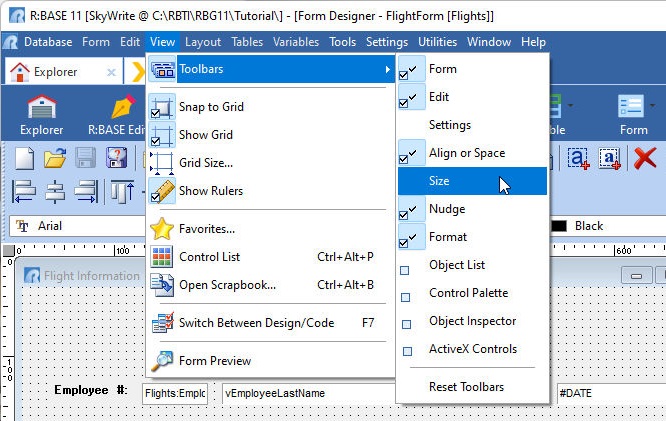
Task: Select the vEmployeeLastName field
Action: 308,393
